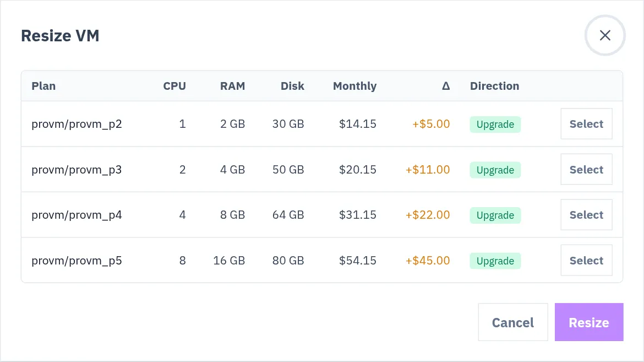Select the provm_p4 plan
This screenshot has height=362, width=644.
[586, 215]
